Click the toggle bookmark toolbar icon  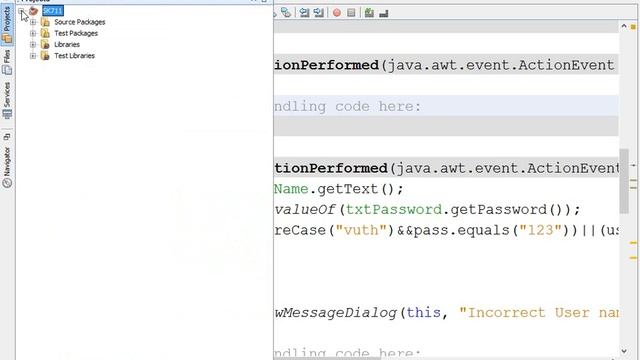[286, 13]
